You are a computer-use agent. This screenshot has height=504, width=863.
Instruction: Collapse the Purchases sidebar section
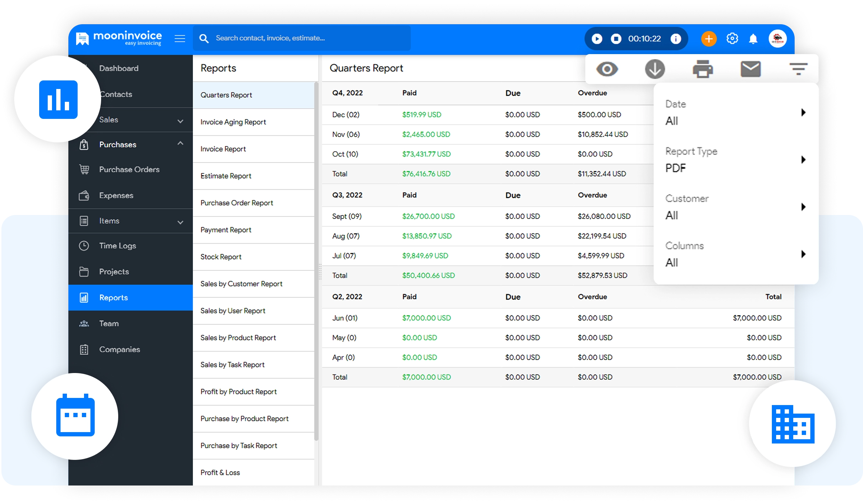[180, 143]
